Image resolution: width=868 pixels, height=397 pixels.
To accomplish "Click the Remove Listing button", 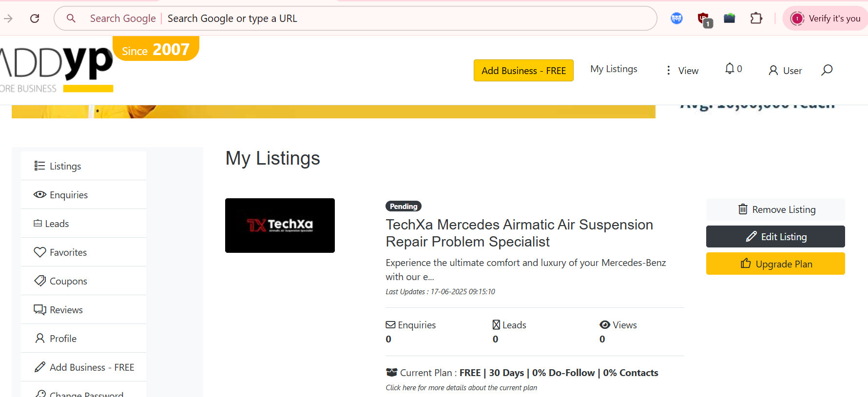I will (x=775, y=209).
